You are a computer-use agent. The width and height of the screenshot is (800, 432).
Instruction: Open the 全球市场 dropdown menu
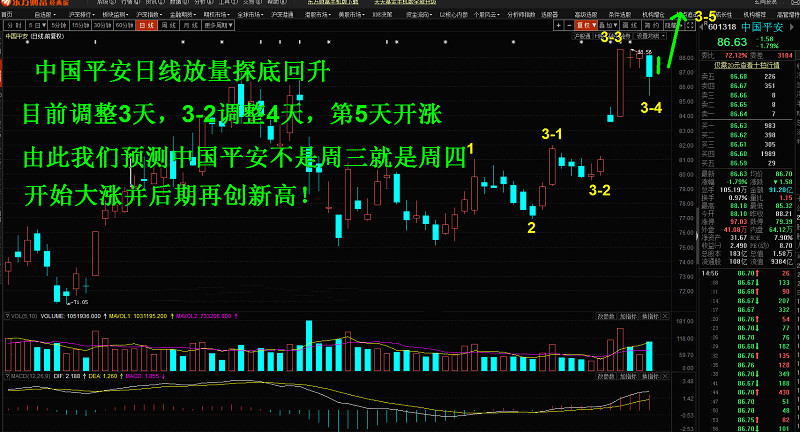point(250,14)
